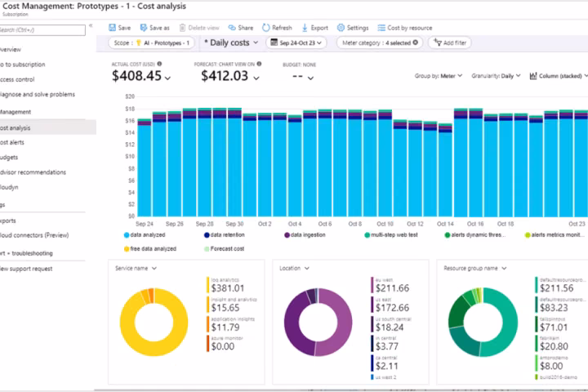Click the calendar icon in date range pill
The height and width of the screenshot is (392, 588).
274,42
